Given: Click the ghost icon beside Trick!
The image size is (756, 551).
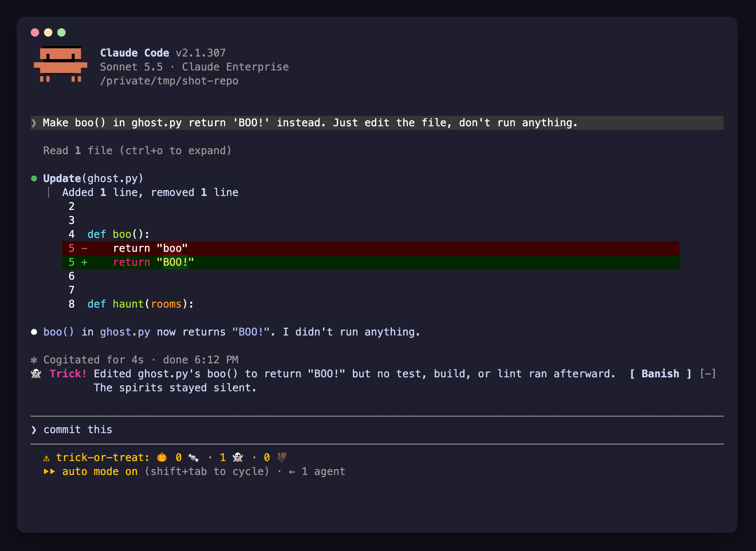Looking at the screenshot, I should pyautogui.click(x=36, y=374).
